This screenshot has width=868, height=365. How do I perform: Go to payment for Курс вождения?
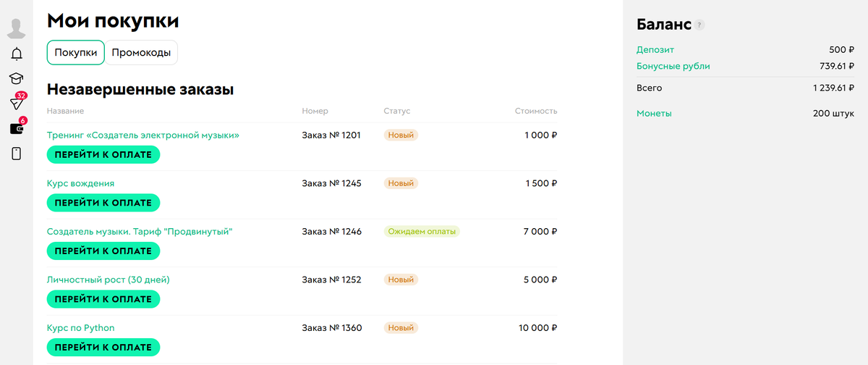click(x=103, y=203)
